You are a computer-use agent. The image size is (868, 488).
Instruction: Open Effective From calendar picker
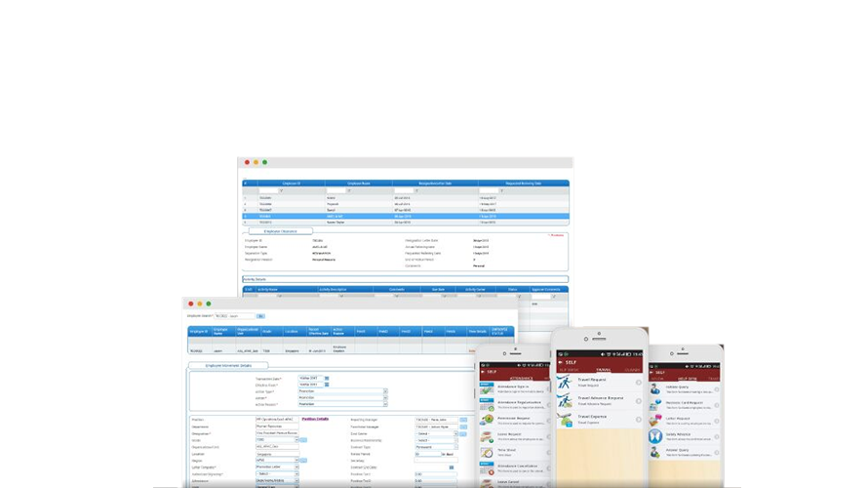[327, 385]
